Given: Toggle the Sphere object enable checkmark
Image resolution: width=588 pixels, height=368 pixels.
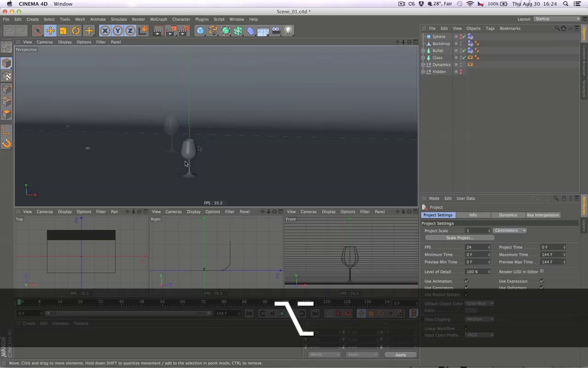Looking at the screenshot, I should coord(464,37).
